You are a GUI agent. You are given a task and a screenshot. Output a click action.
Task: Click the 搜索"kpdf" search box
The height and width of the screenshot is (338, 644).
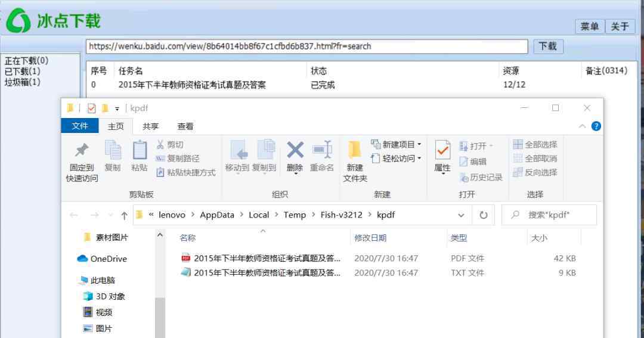(x=549, y=215)
